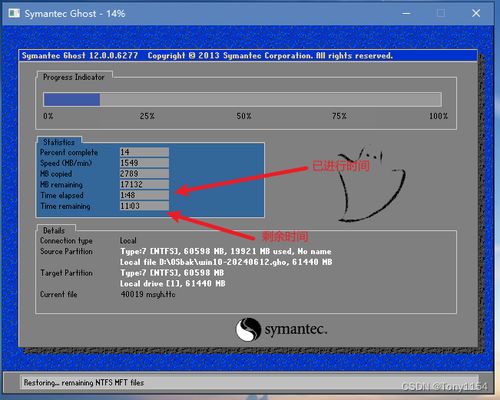
Task: Click the Time remaining label
Action: 65,206
